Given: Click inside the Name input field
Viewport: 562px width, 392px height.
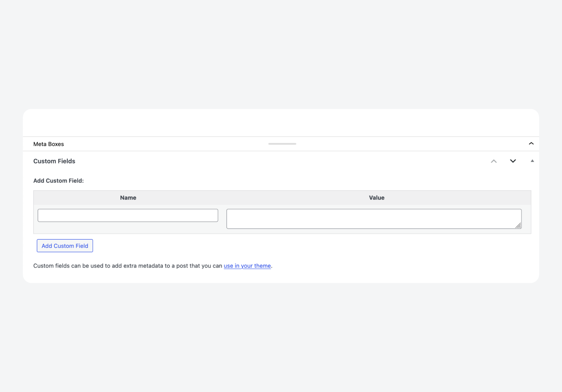Looking at the screenshot, I should [128, 215].
